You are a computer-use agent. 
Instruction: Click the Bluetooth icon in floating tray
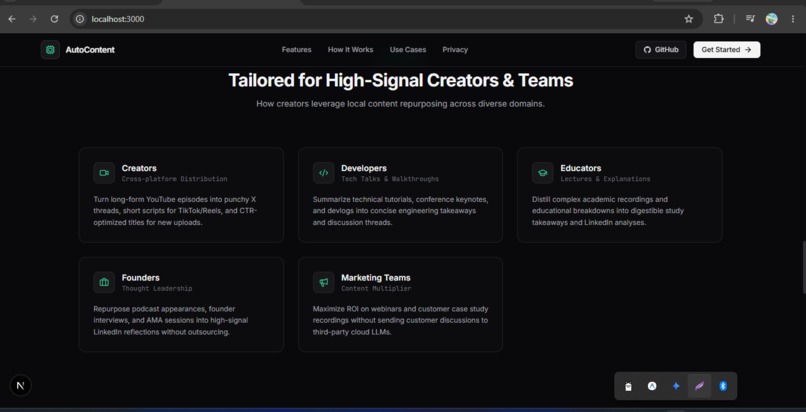coord(723,386)
